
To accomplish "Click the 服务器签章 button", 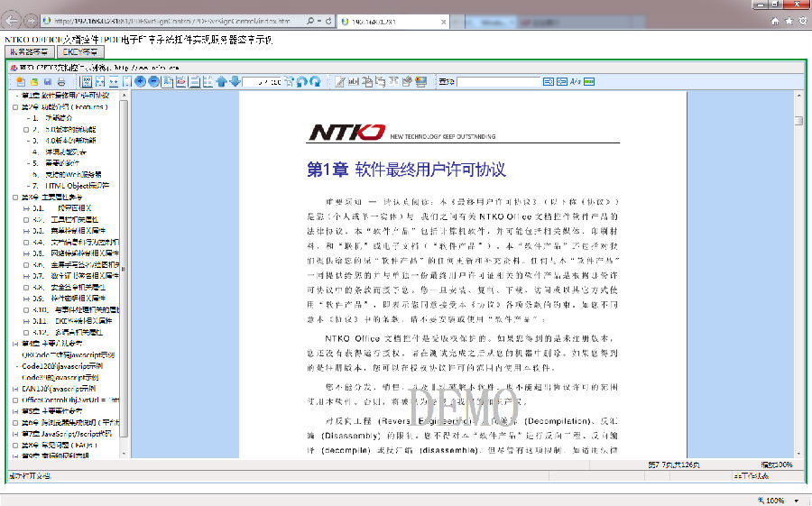I will [30, 51].
